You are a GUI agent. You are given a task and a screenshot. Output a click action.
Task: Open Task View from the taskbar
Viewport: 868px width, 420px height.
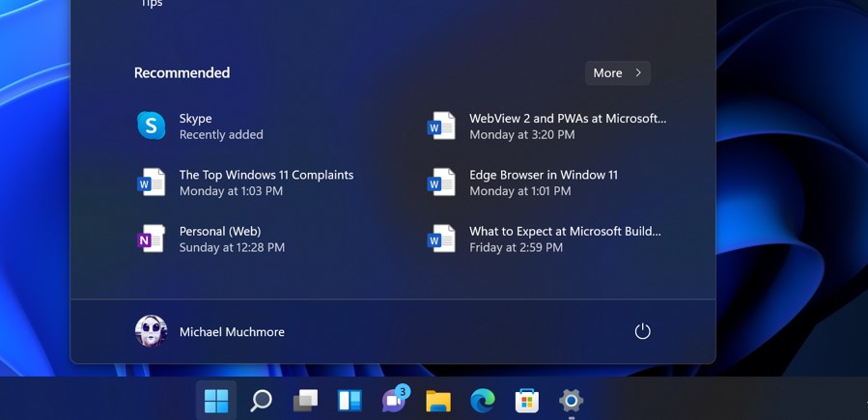coord(305,400)
